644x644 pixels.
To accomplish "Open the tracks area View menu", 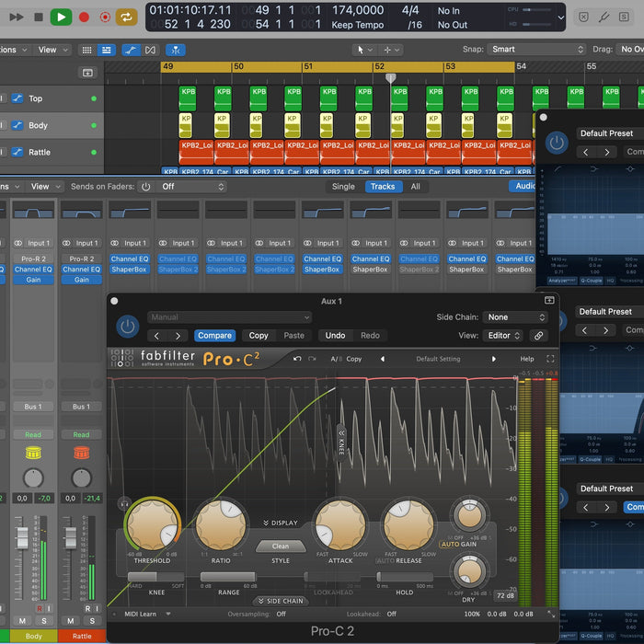I will pos(52,50).
